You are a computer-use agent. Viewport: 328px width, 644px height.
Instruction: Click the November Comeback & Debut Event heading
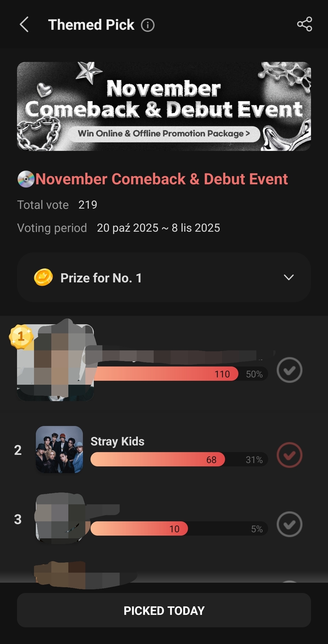[162, 179]
